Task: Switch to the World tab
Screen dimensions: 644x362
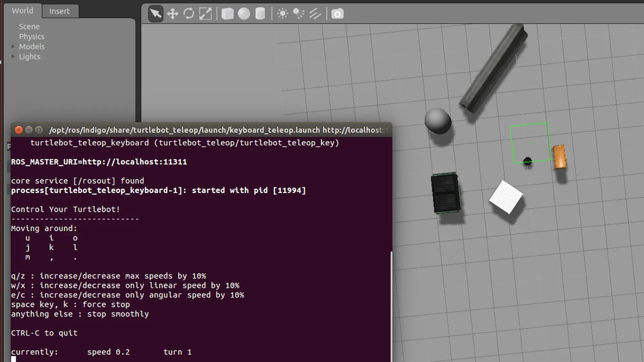Action: click(x=22, y=11)
